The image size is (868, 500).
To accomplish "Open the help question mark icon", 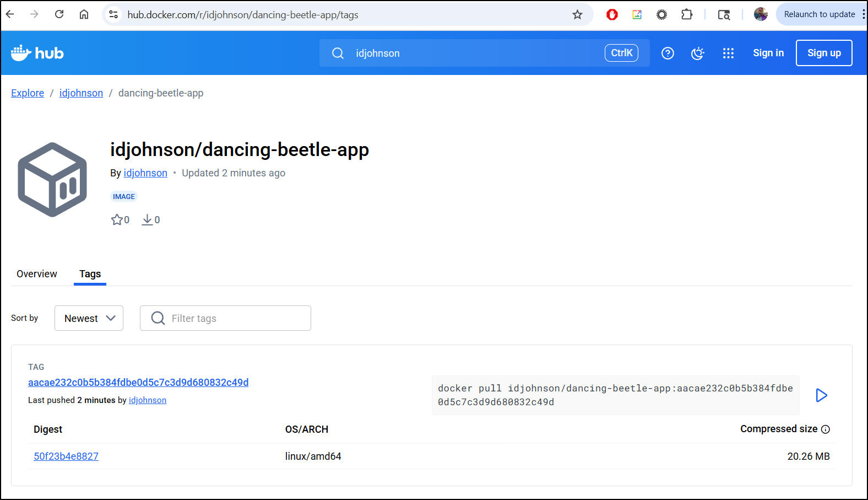I will (668, 53).
